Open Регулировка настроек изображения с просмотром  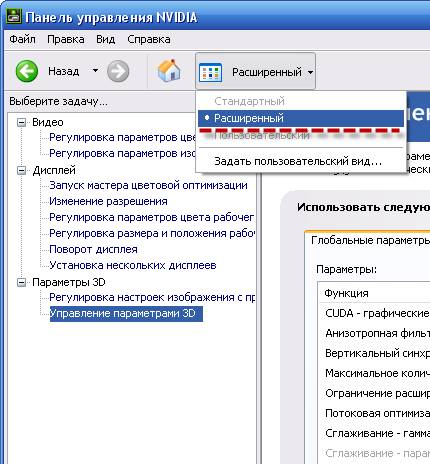152,297
